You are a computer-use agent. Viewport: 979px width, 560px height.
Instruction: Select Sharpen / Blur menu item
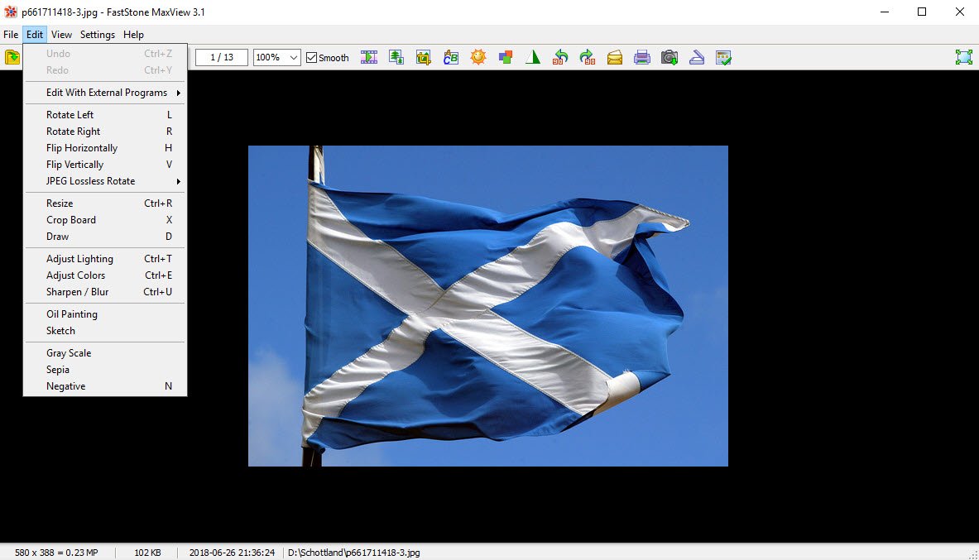pos(105,291)
